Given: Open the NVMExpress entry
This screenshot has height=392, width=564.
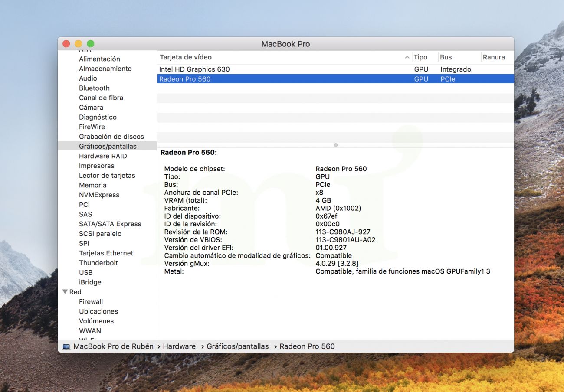Looking at the screenshot, I should point(99,195).
